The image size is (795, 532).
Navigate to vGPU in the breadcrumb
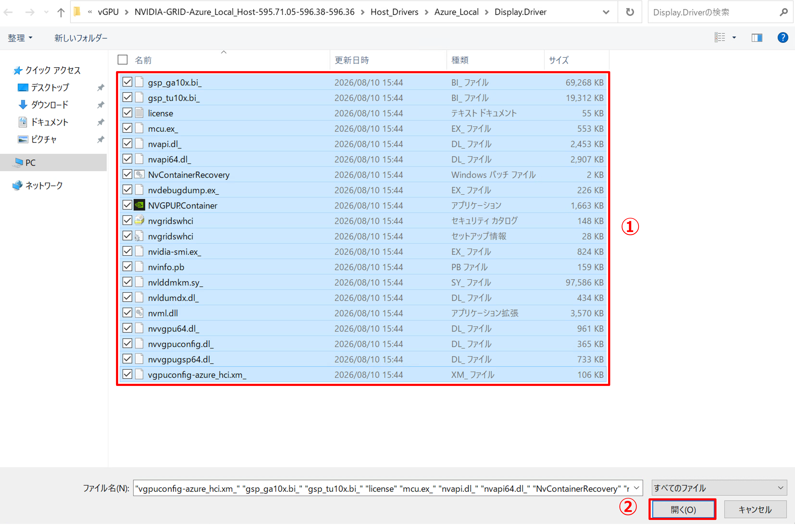click(108, 12)
